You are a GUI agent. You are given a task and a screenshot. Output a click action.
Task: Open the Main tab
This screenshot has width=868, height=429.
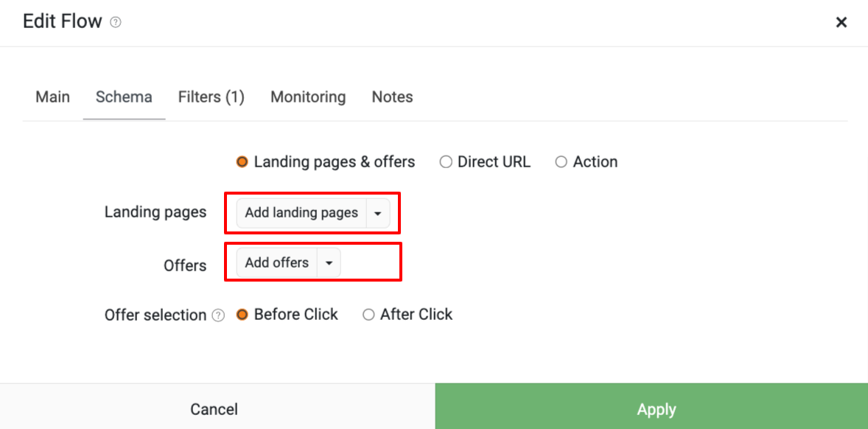point(52,97)
